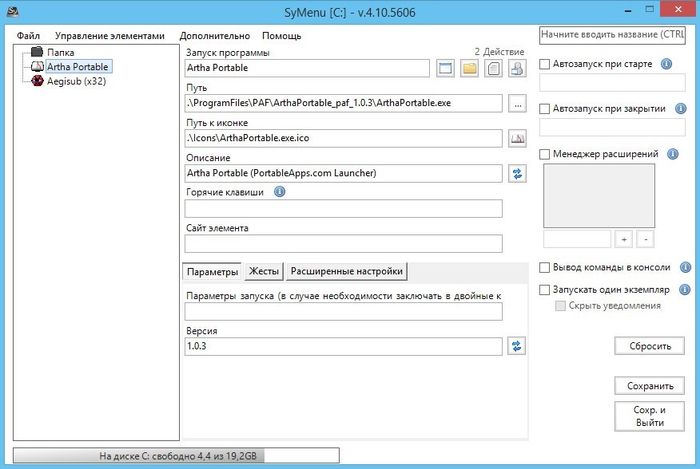Screen dimensions: 700x469
Task: Click the '2 Действие' label
Action: pos(499,52)
